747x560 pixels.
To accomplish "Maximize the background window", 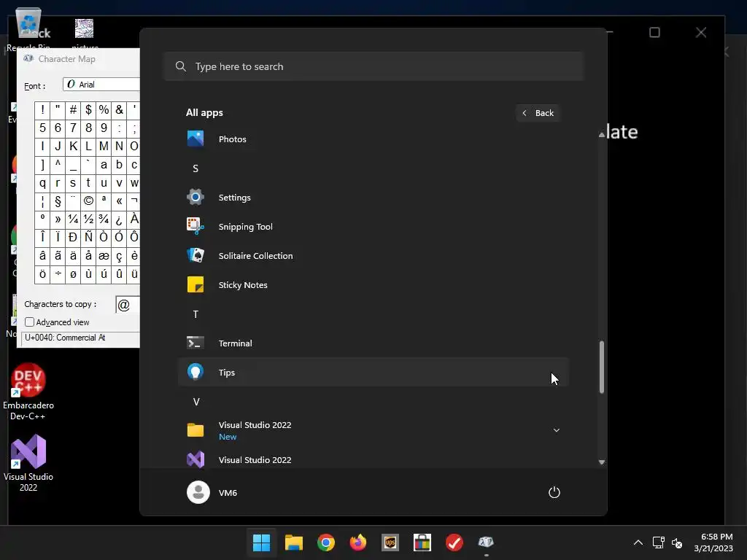I will pos(654,32).
